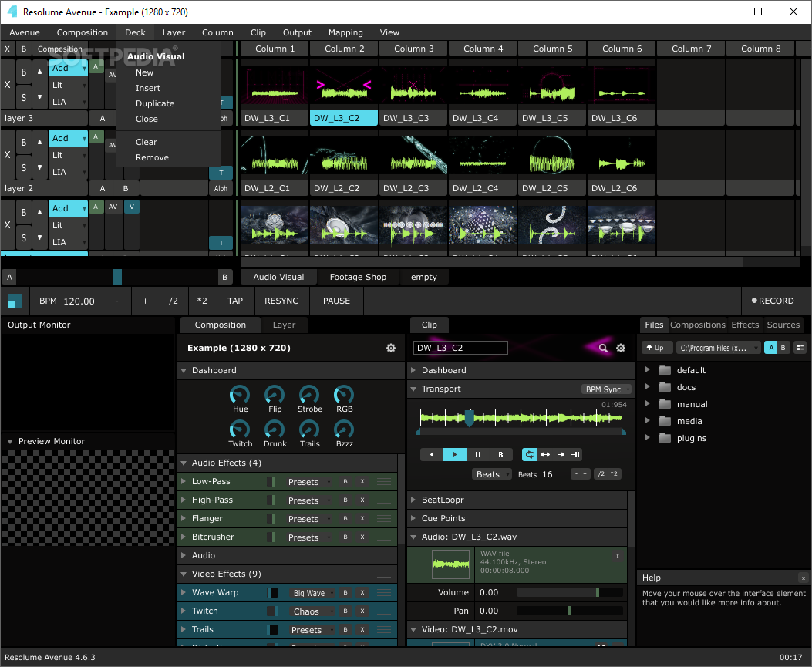Image resolution: width=812 pixels, height=667 pixels.
Task: Adjust the Trails dashboard knob
Action: (x=309, y=430)
